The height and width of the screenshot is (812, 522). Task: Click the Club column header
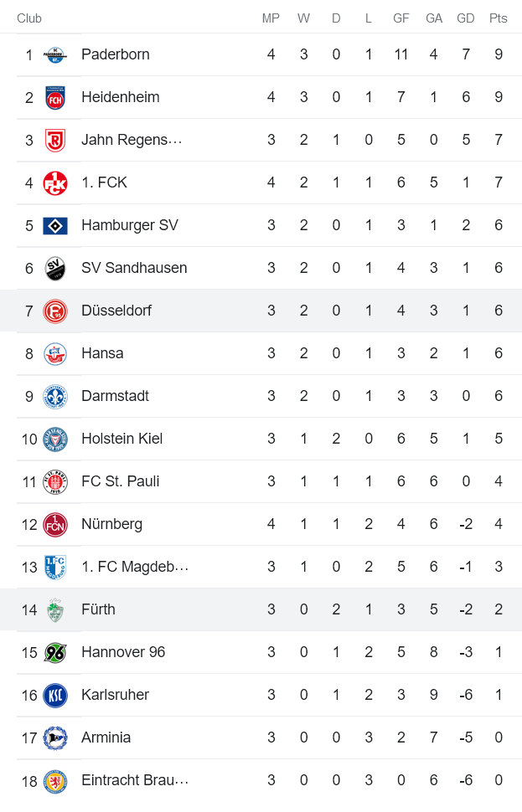point(29,18)
